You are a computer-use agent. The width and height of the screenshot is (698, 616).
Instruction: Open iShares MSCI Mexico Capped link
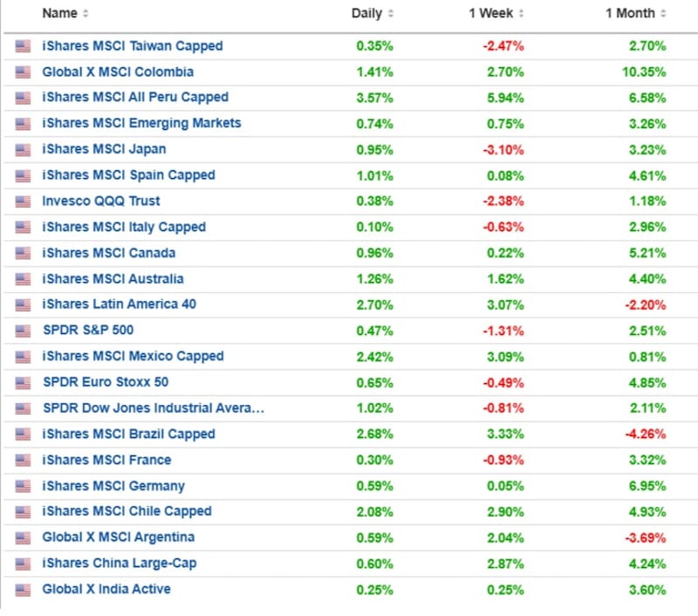click(x=133, y=357)
